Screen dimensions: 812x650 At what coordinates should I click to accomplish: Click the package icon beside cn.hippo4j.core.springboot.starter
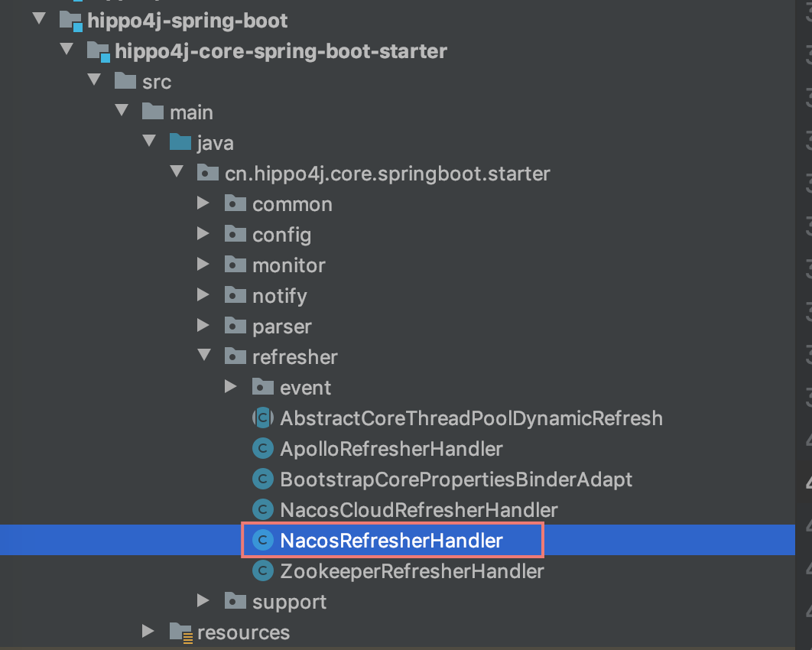tap(206, 174)
